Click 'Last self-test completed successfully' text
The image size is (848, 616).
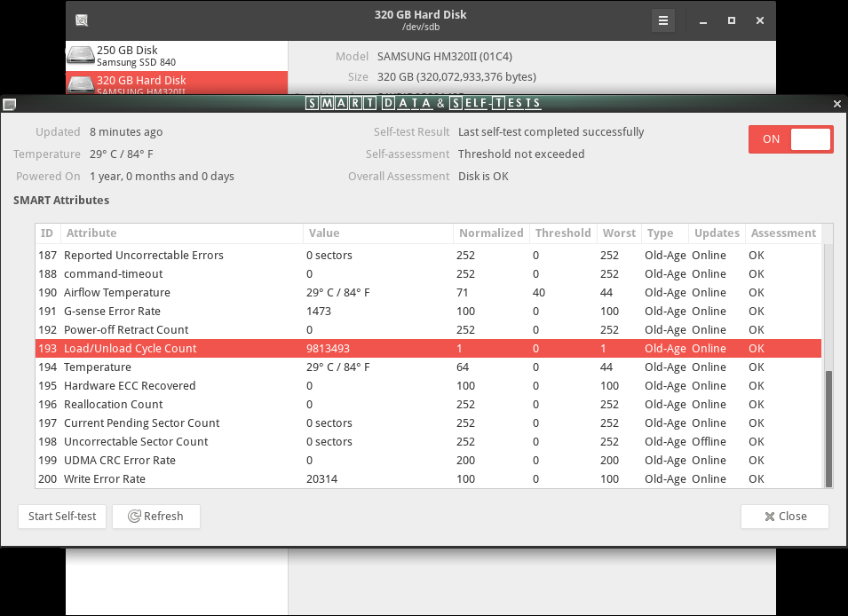pos(551,132)
